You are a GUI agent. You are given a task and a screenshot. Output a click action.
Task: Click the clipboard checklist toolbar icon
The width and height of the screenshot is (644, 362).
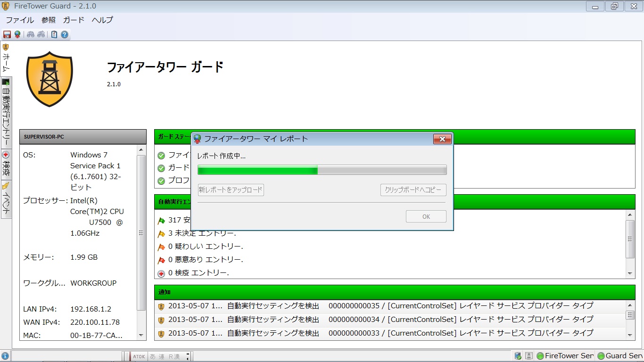point(54,34)
